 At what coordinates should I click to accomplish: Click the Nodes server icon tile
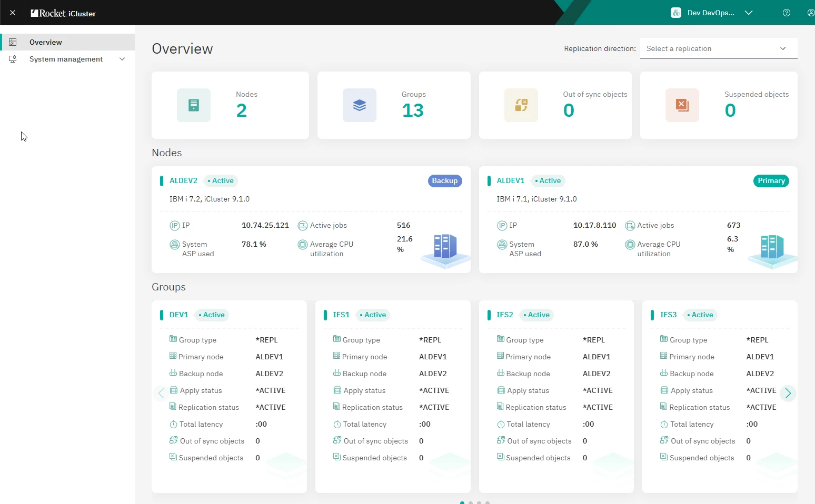click(194, 105)
